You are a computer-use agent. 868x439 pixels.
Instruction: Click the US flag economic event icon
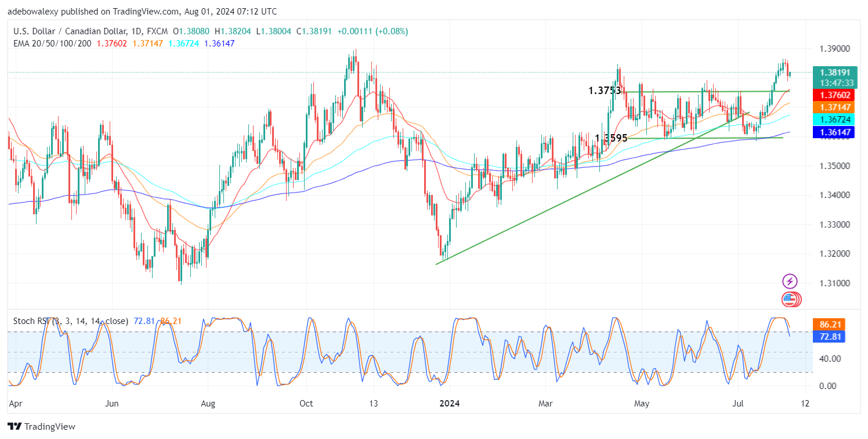[x=789, y=300]
